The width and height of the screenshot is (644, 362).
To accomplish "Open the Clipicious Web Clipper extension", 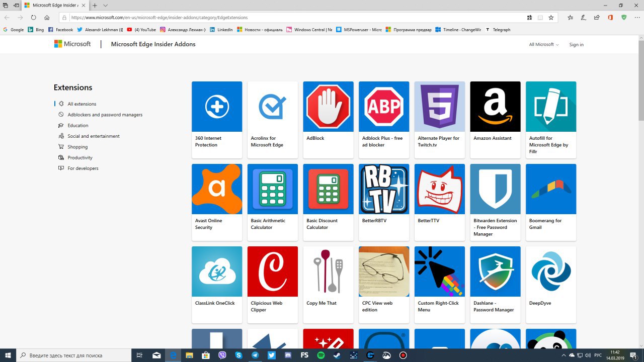I will (x=273, y=285).
